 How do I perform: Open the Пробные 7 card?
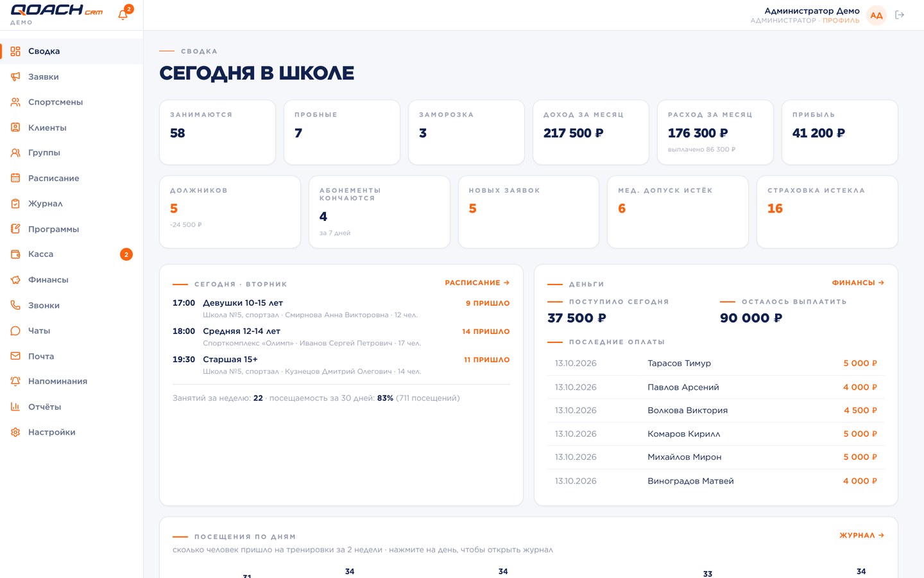click(342, 132)
